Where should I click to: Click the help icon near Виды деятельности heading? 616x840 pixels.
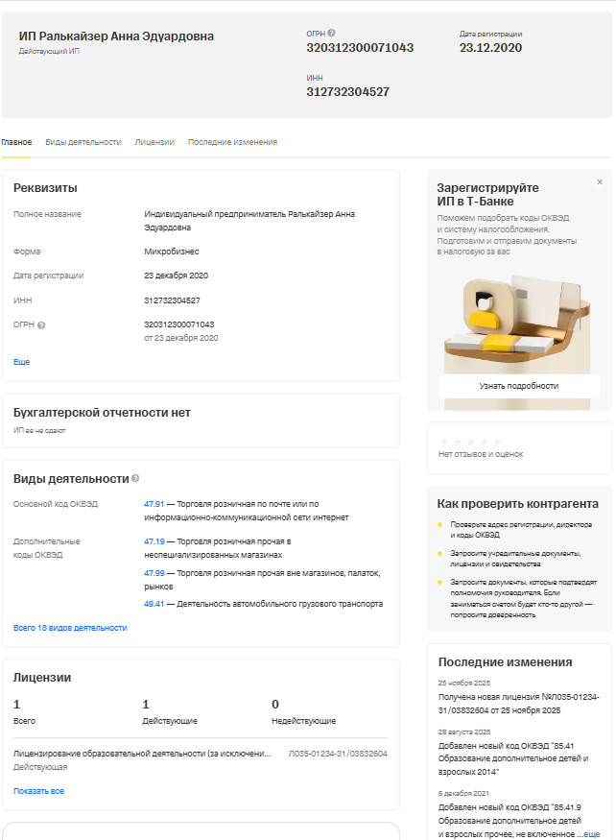pos(135,478)
